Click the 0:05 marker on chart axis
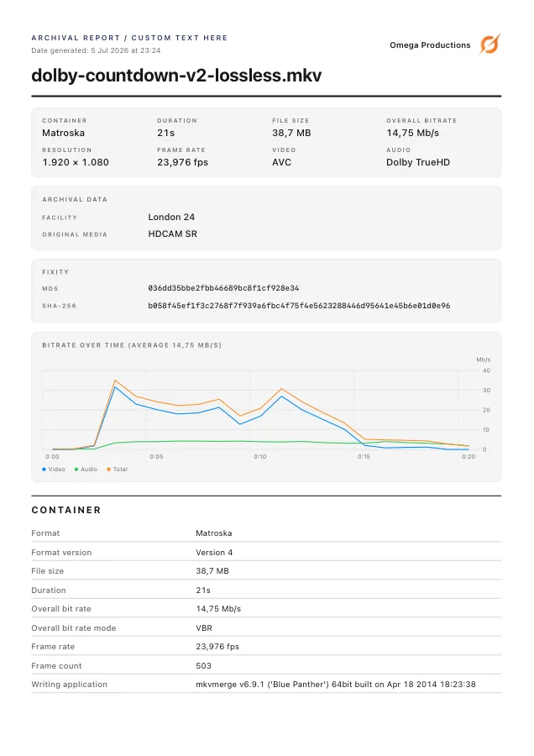Image resolution: width=534 pixels, height=756 pixels. tap(157, 457)
